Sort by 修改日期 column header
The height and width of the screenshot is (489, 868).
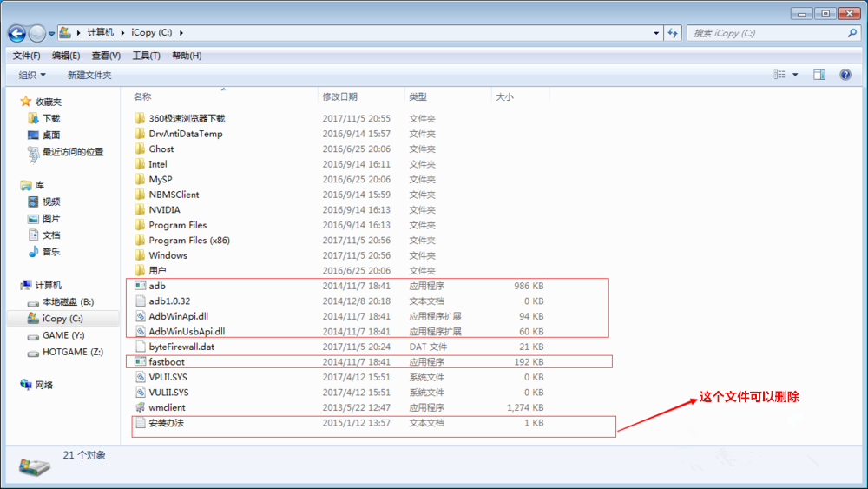[340, 96]
